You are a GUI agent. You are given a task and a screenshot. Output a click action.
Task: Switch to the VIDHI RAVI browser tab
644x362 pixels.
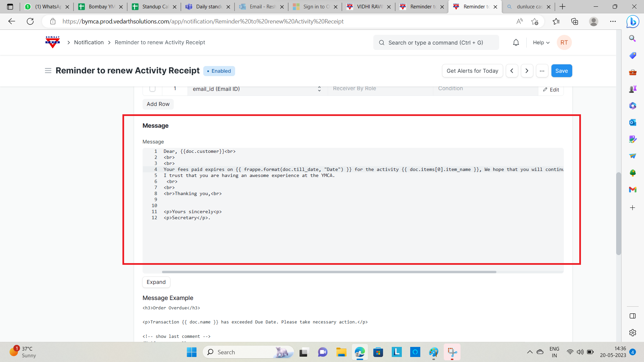(x=369, y=7)
